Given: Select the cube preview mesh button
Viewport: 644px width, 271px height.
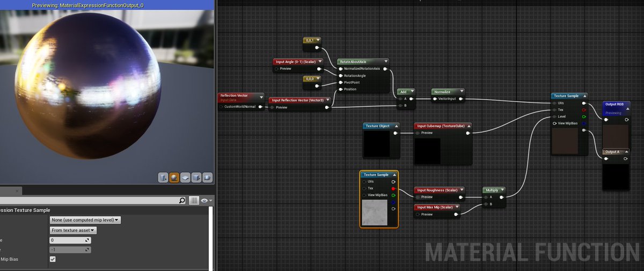Looking at the screenshot, I should [x=196, y=178].
